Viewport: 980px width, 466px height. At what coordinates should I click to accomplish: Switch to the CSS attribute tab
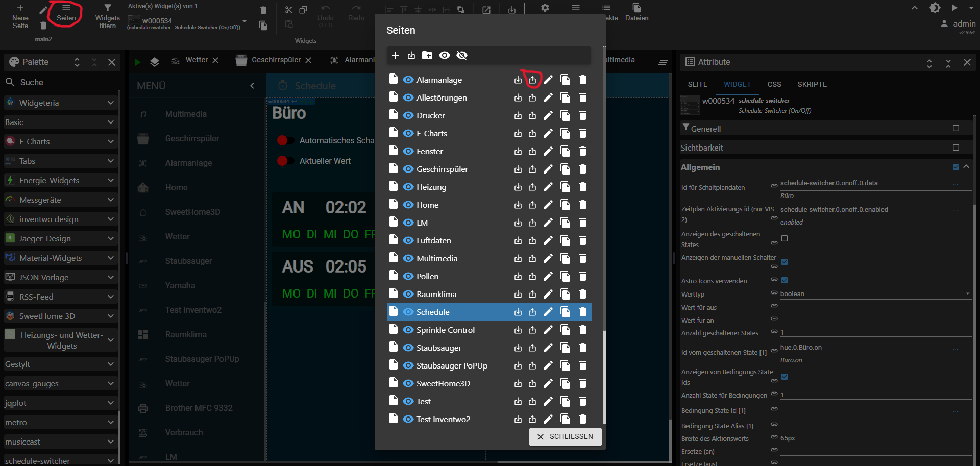coord(774,84)
